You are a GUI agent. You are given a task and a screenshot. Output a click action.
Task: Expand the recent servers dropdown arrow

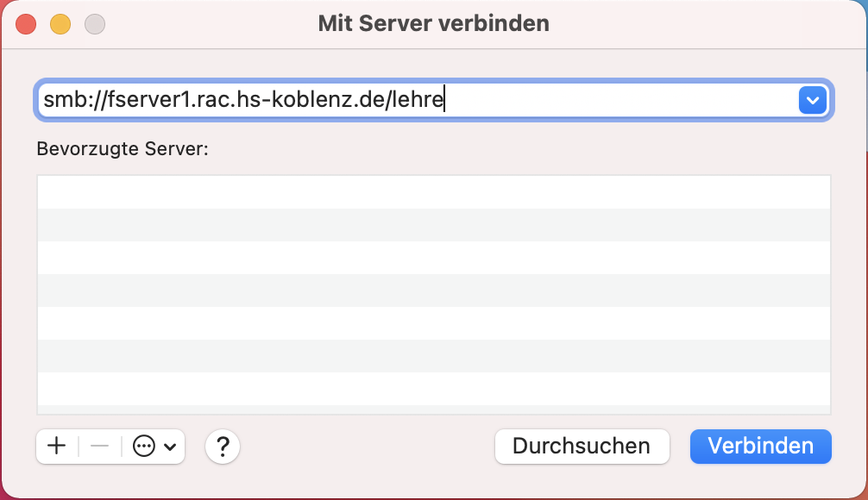[x=812, y=101]
